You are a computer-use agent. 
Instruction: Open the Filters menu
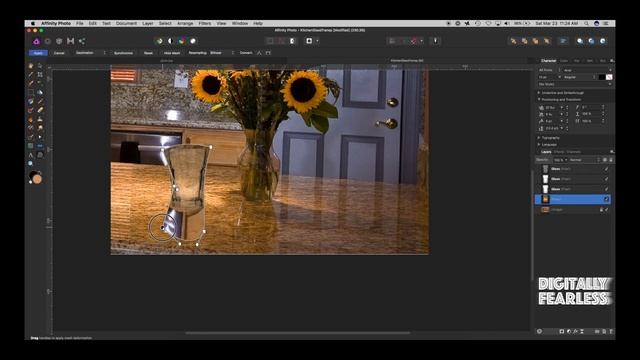point(205,24)
